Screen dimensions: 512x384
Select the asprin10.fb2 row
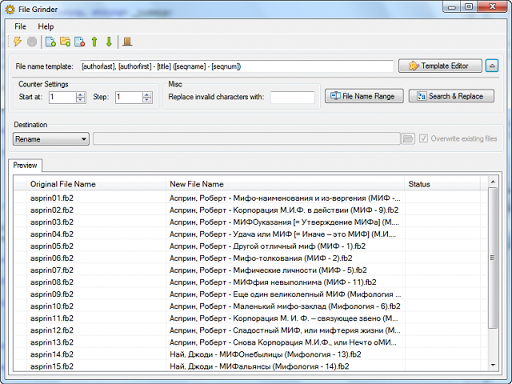251,306
